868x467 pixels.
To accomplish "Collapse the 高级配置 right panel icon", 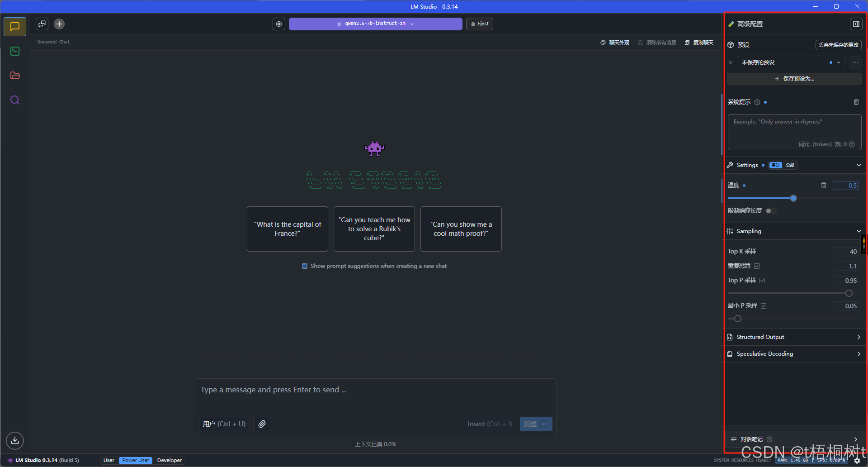I will (x=856, y=24).
